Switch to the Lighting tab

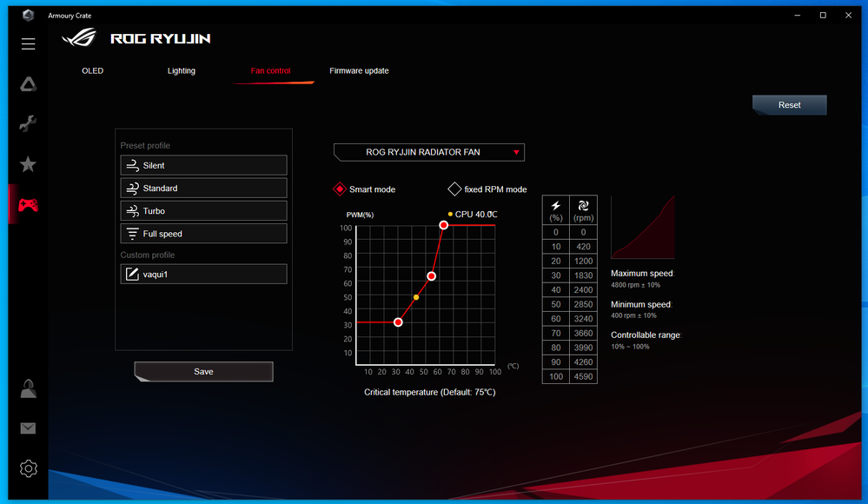(x=182, y=71)
